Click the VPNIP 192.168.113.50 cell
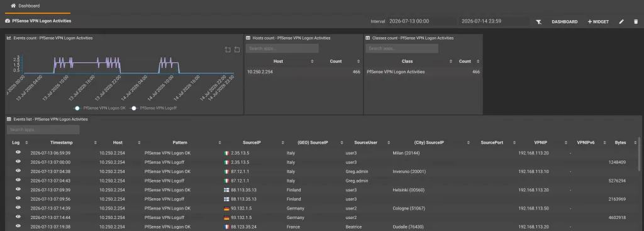This screenshot has height=231, width=644. pos(533,208)
